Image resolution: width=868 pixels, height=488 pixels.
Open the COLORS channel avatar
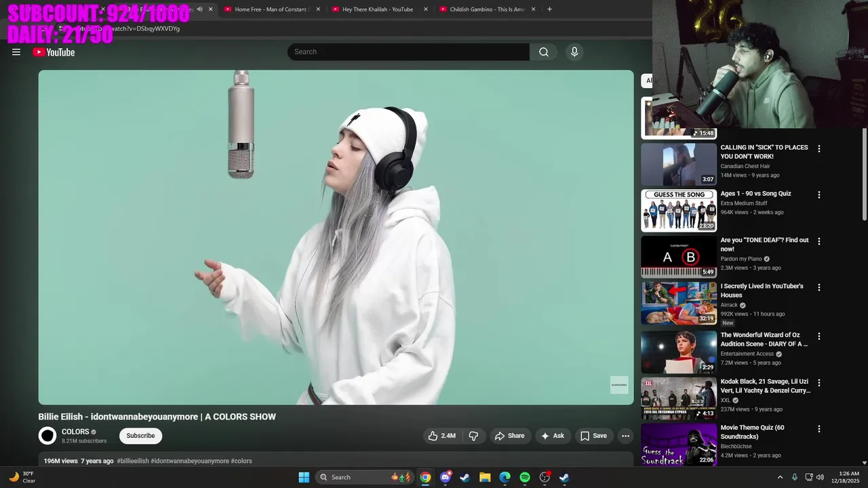(47, 436)
